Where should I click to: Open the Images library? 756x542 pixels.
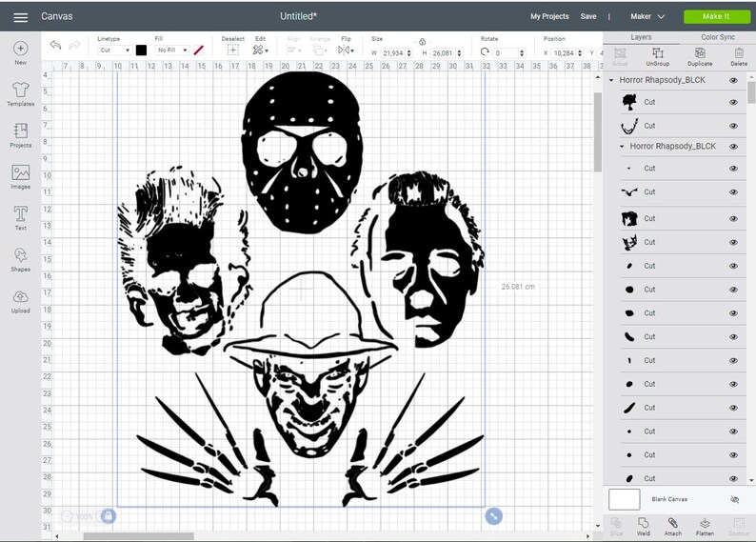(x=20, y=176)
